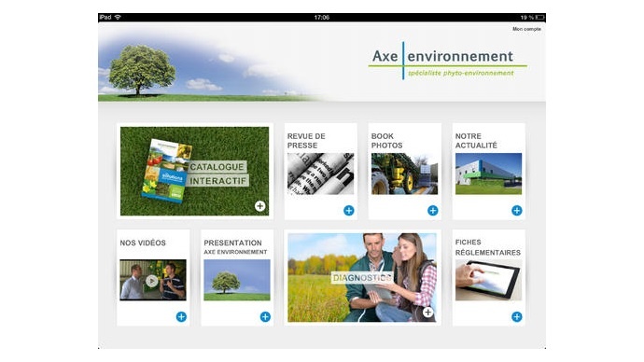Select the Revue de Presse title
This screenshot has width=644, height=362.
(306, 141)
